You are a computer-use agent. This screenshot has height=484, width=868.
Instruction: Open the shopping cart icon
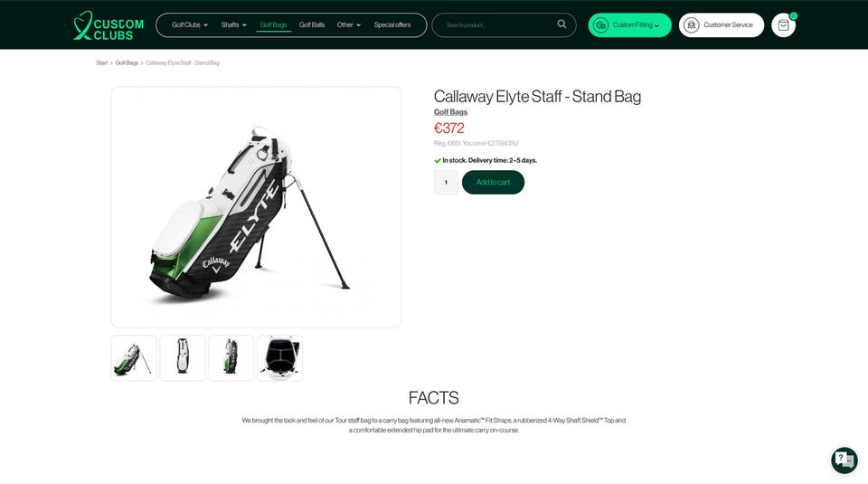click(x=783, y=25)
